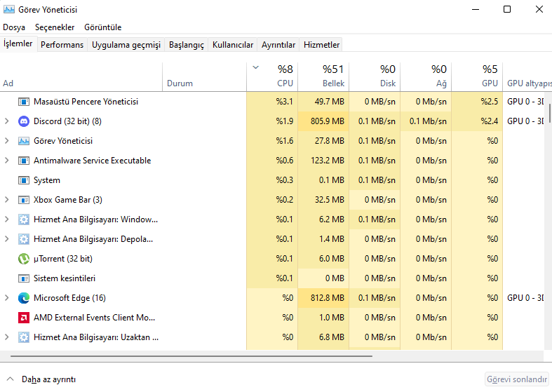Click the Discord app icon

24,121
